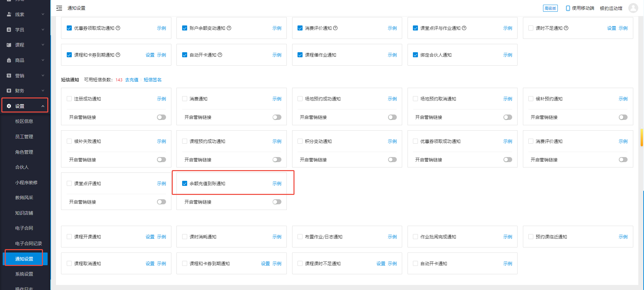The image size is (644, 290).
Task: Expand the 线索 sidebar menu arrow
Action: [x=43, y=14]
